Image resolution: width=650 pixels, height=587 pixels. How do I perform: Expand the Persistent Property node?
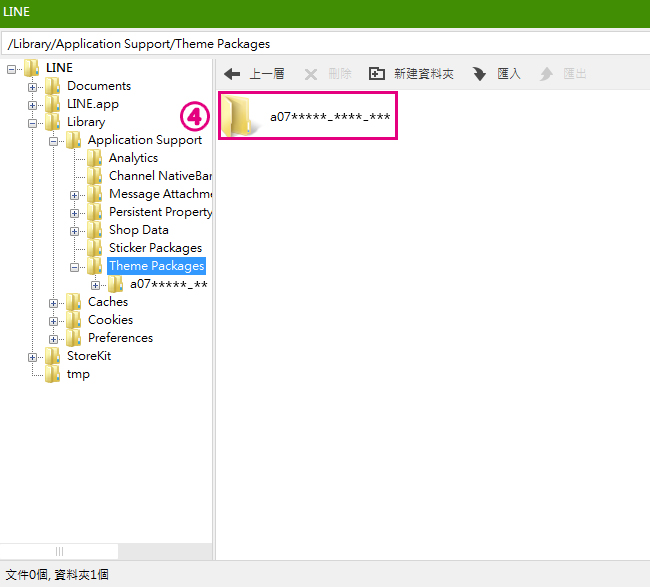coord(75,213)
